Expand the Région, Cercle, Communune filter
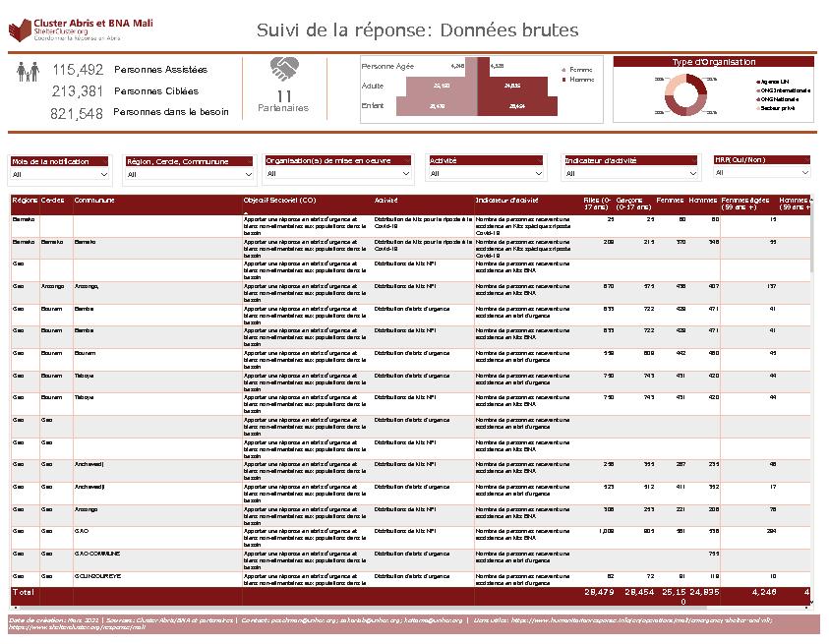 click(189, 175)
